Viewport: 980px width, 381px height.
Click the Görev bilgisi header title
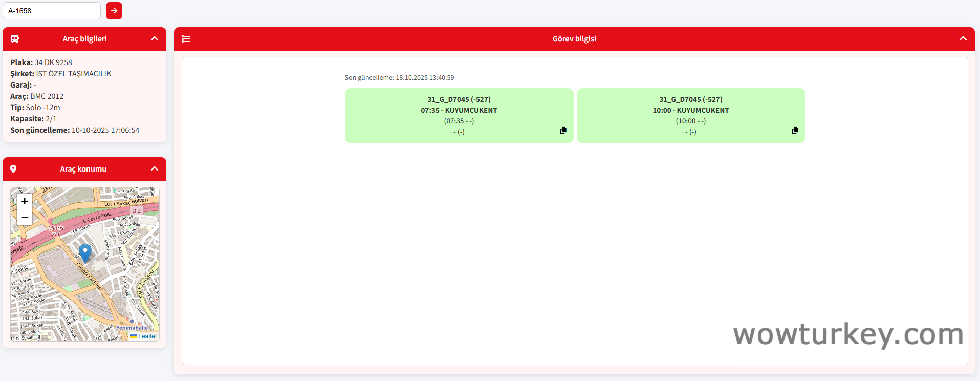[x=574, y=39]
